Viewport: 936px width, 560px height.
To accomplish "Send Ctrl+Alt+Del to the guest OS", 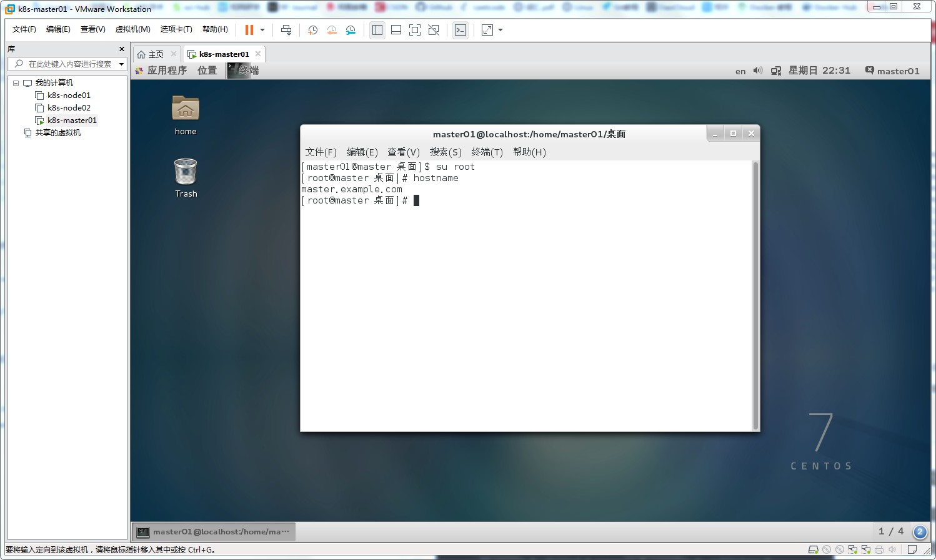I will click(286, 30).
